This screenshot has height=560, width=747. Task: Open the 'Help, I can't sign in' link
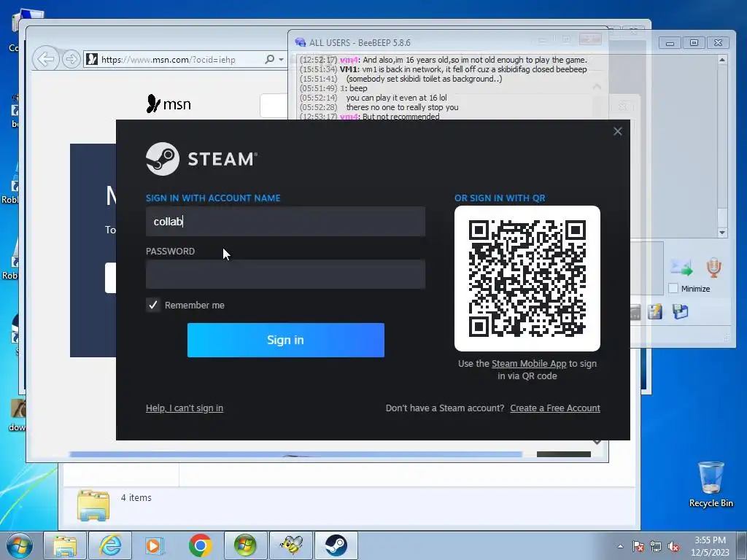185,408
